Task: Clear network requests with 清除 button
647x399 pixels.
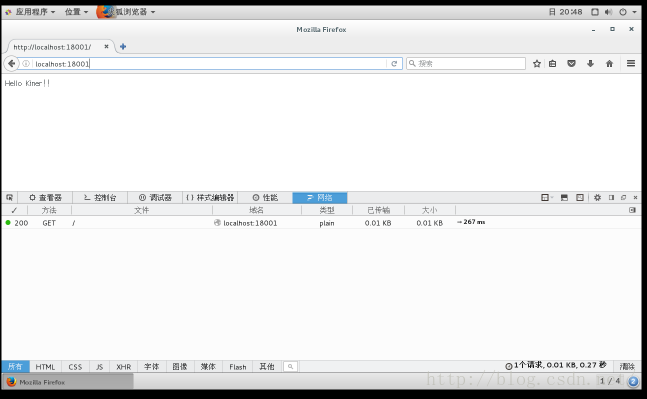Action: click(x=627, y=366)
